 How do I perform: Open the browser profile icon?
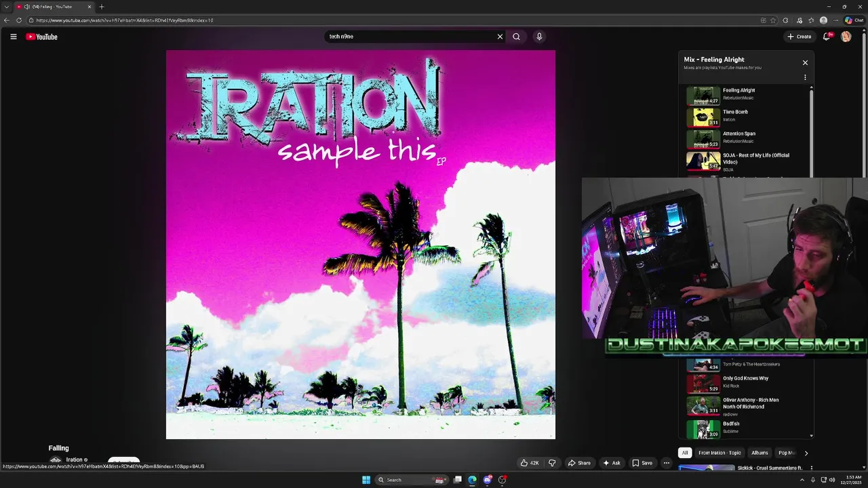(823, 20)
